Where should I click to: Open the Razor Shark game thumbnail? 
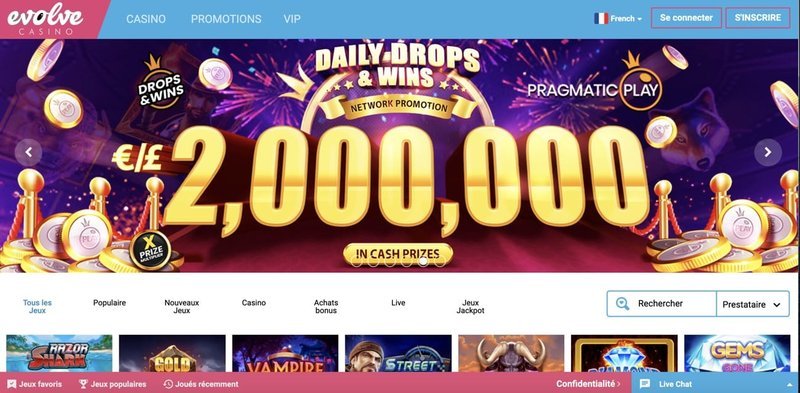click(x=59, y=353)
